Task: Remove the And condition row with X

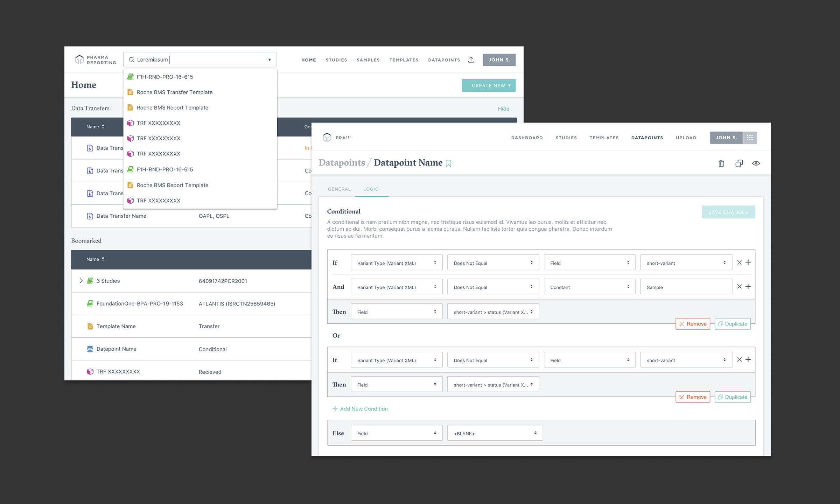Action: pyautogui.click(x=739, y=287)
